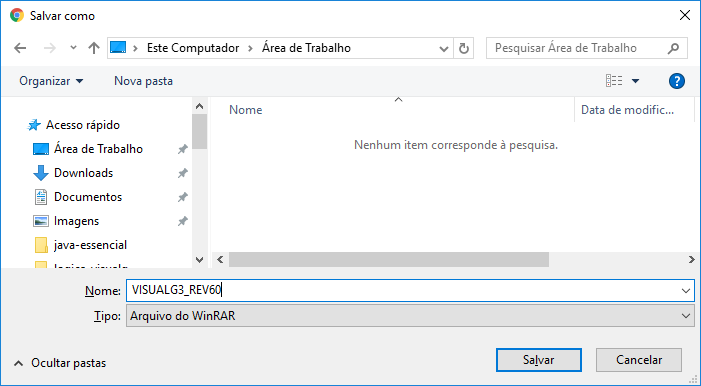The image size is (701, 386).
Task: Click the view layout icon
Action: click(614, 81)
